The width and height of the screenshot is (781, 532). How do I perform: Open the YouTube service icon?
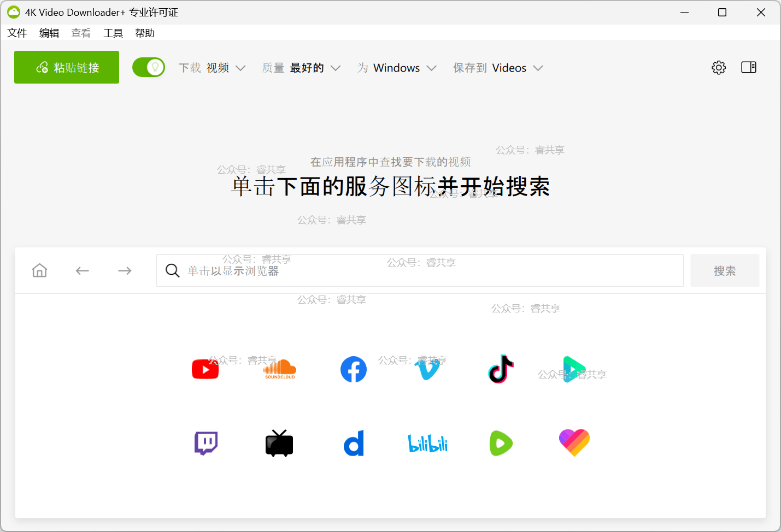205,370
